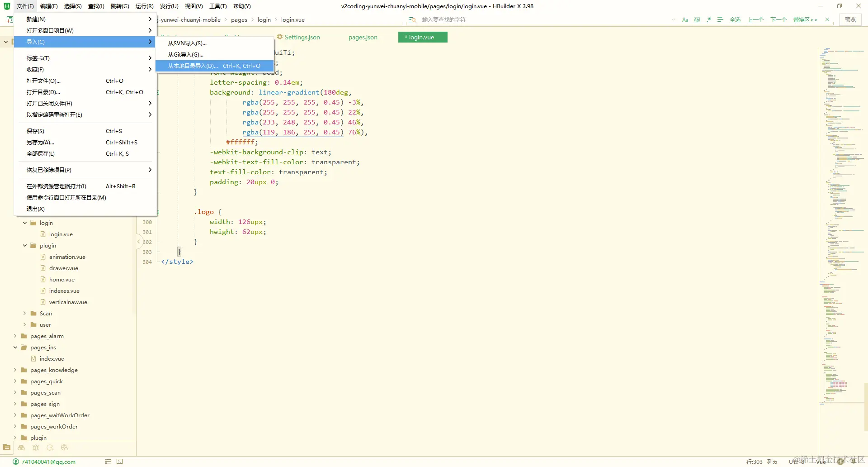Click the 741040041@qq.com account link

coord(48,462)
